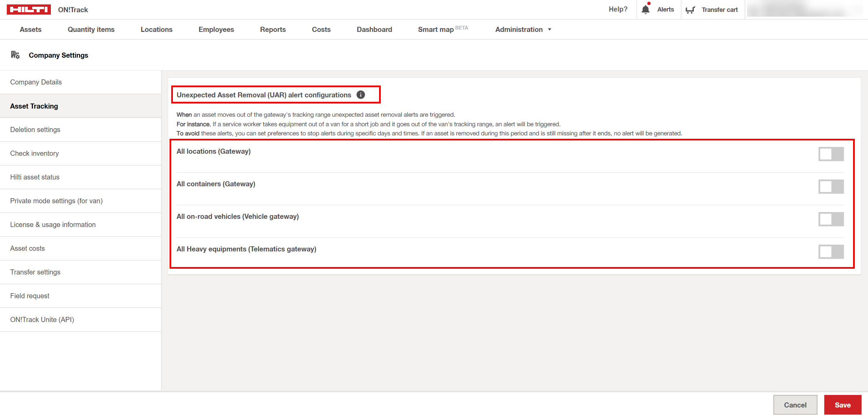Click the Company Settings building icon
The image size is (868, 417).
tap(15, 55)
